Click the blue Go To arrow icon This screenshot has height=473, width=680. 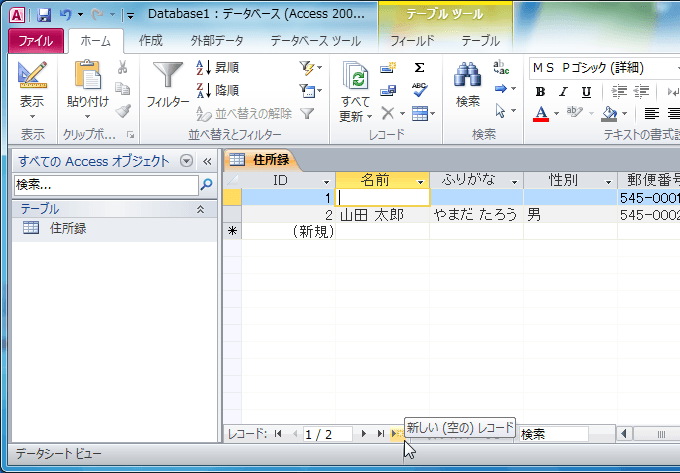[x=501, y=89]
